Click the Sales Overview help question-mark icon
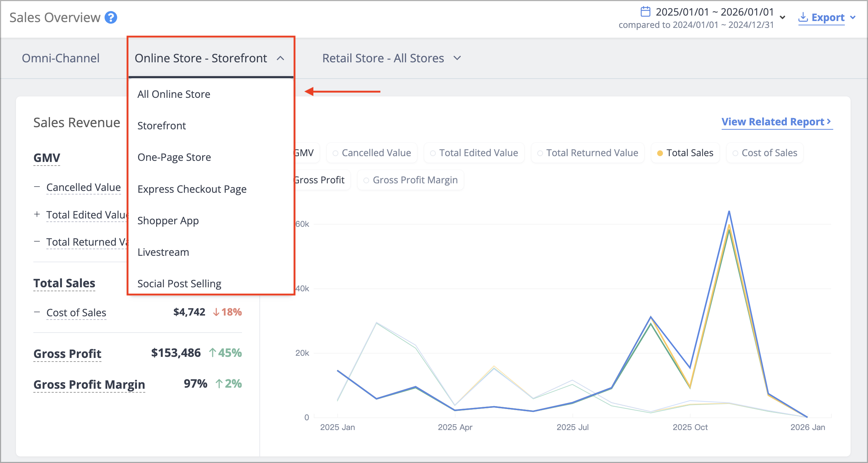The width and height of the screenshot is (868, 463). click(x=111, y=17)
